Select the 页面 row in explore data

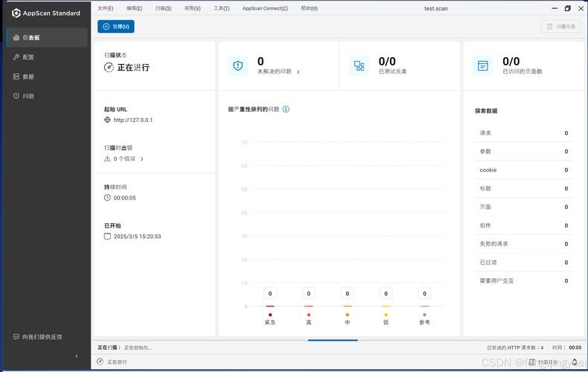click(x=524, y=207)
